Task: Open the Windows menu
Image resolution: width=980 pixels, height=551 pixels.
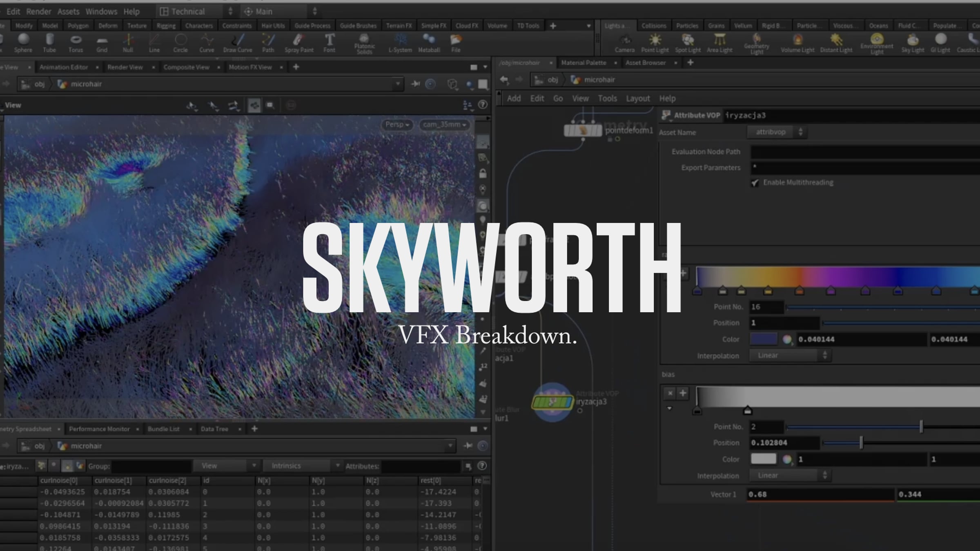Action: [101, 11]
